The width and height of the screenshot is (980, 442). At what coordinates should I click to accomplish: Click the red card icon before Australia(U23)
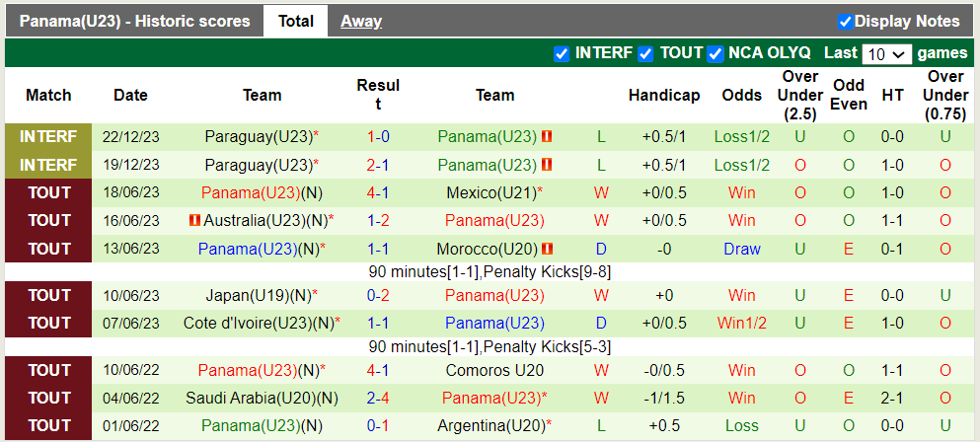click(x=194, y=220)
